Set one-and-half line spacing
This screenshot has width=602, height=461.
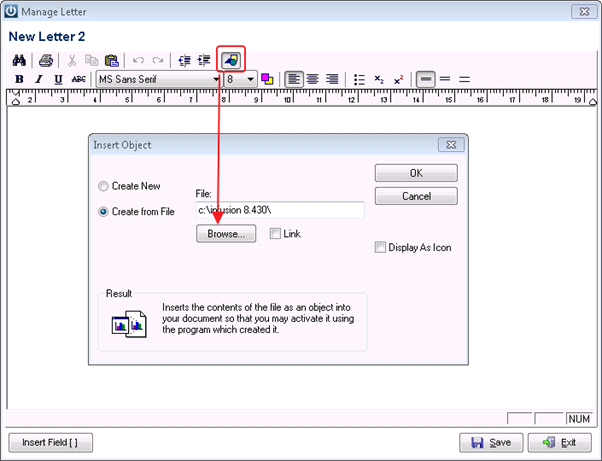coord(445,79)
